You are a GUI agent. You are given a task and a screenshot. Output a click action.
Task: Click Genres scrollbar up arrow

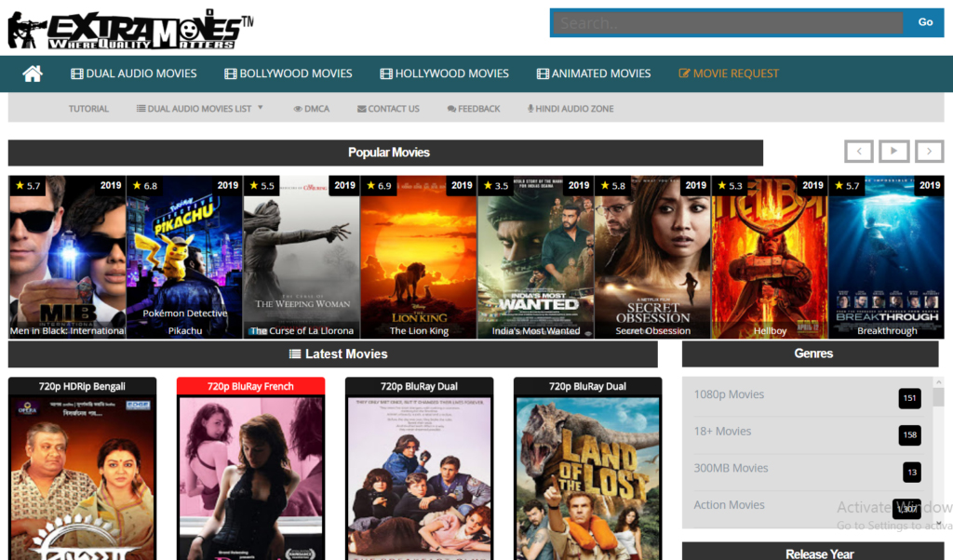pos(938,382)
